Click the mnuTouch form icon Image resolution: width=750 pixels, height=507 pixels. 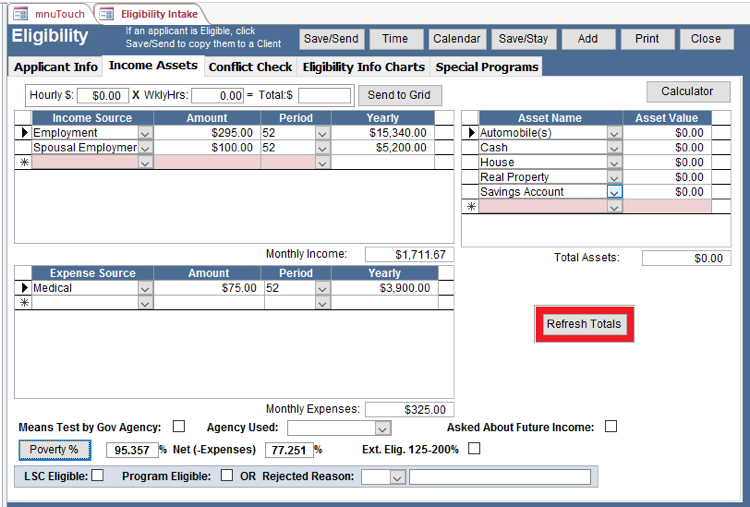pyautogui.click(x=20, y=14)
